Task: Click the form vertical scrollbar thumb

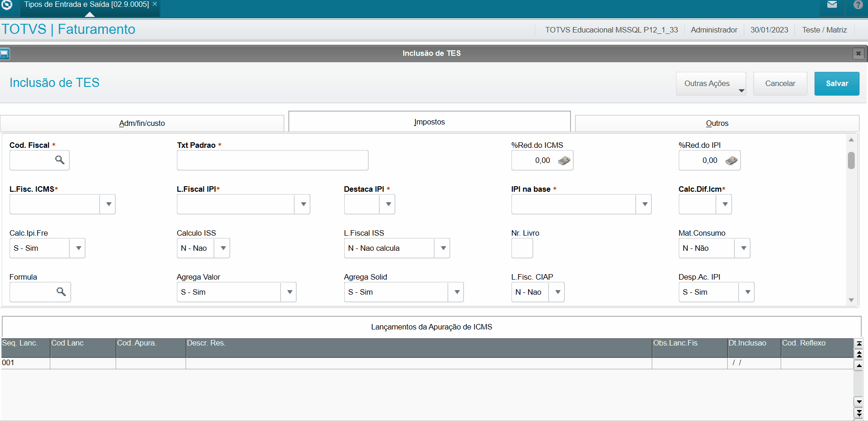Action: [x=851, y=161]
